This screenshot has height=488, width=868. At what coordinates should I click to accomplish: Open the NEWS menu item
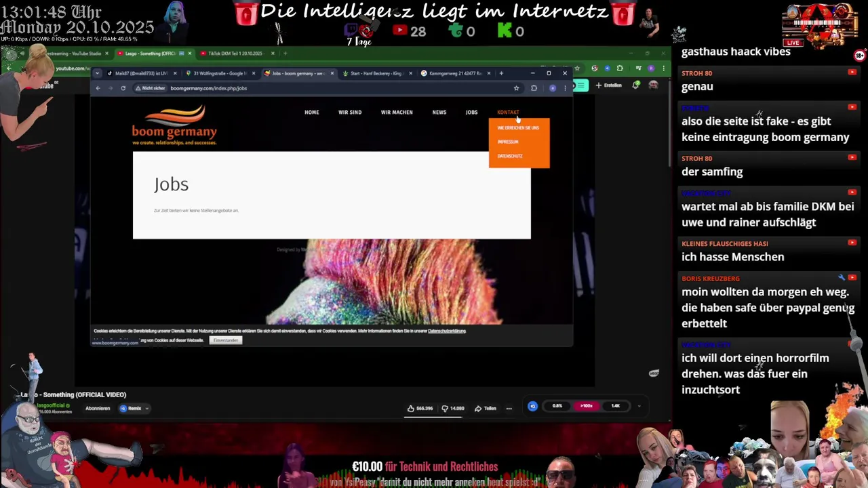point(439,113)
